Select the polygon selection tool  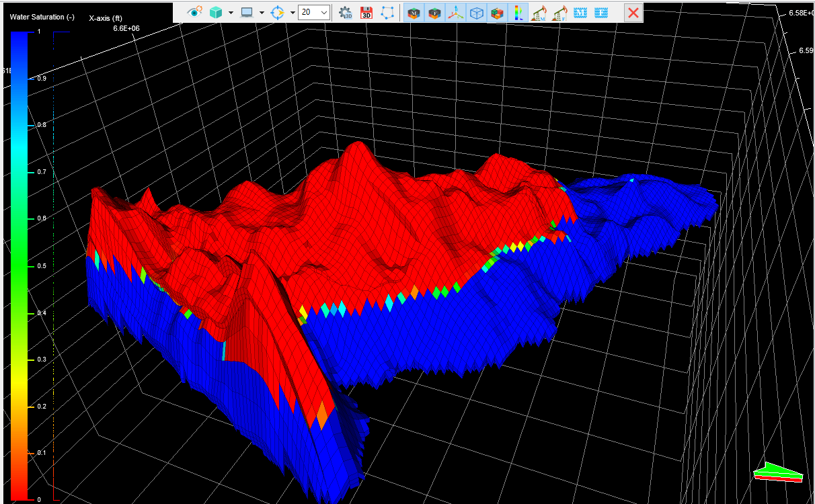click(x=387, y=12)
